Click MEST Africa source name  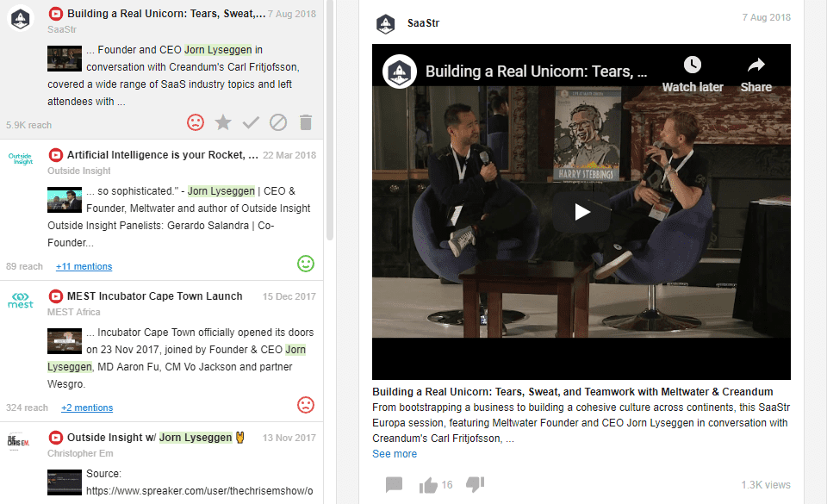74,312
